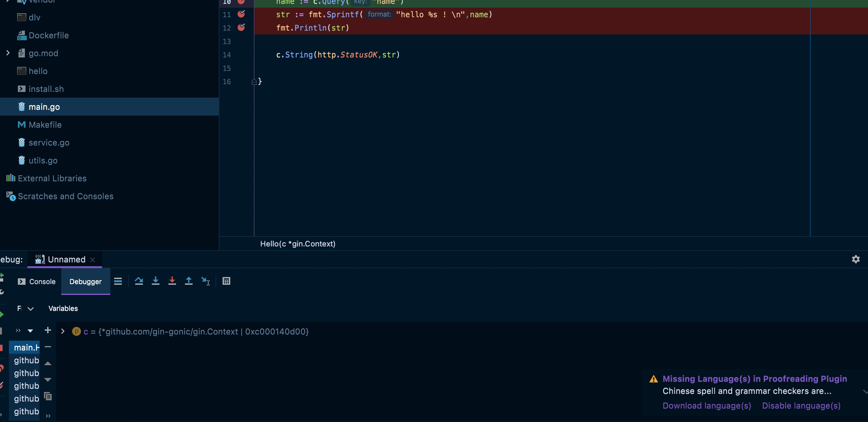The image size is (868, 422).
Task: Expand variable c gin.Context
Action: [x=63, y=331]
